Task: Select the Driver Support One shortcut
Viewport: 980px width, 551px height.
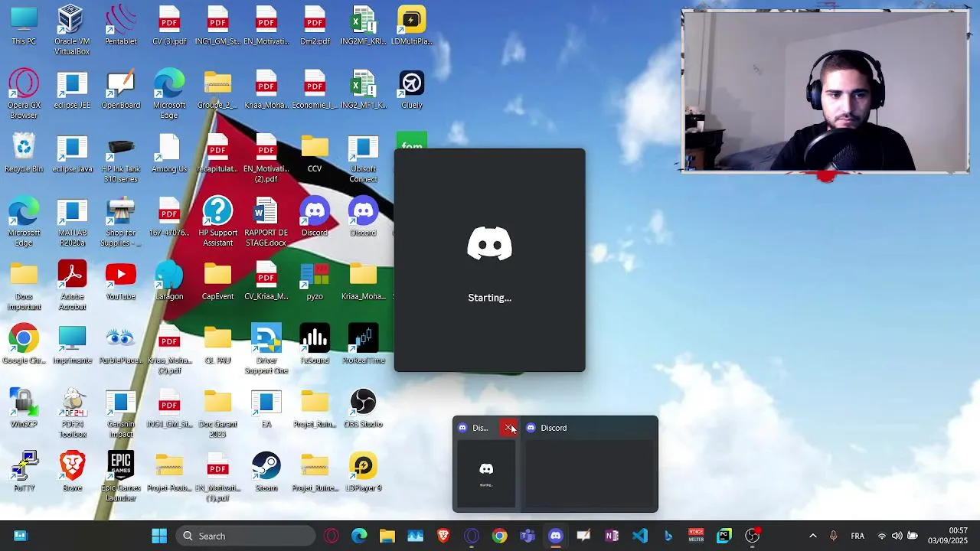Action: tap(266, 350)
